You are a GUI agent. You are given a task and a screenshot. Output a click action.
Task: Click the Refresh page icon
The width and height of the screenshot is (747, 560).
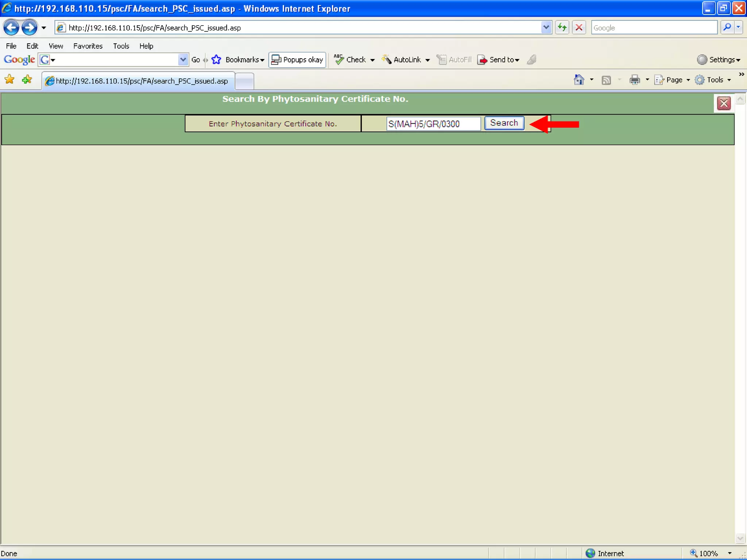562,28
